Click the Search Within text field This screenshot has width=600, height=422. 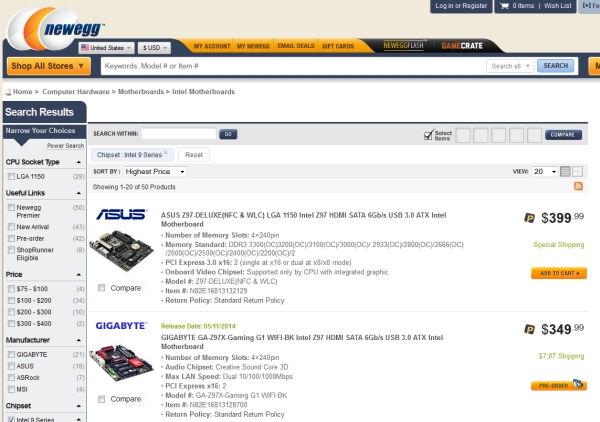coord(178,133)
